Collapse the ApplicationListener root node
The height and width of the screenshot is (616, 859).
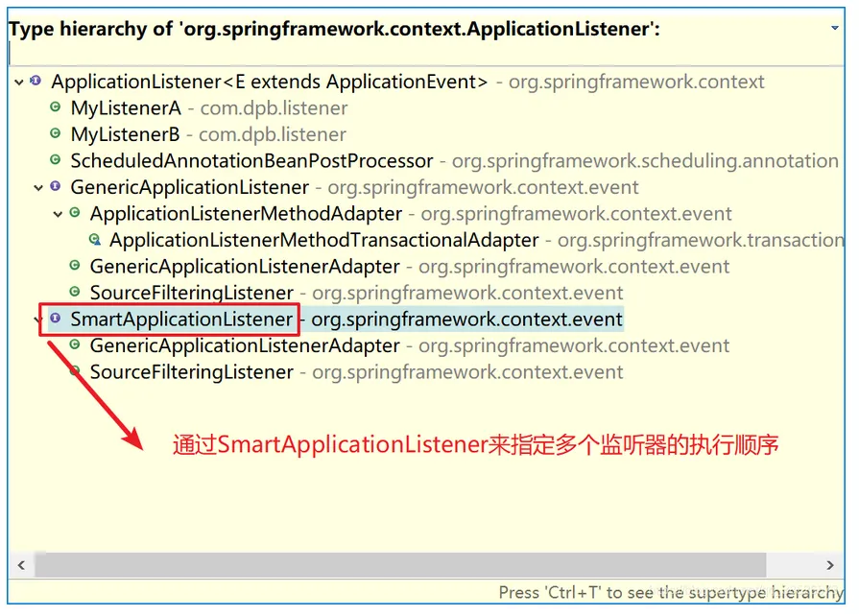coord(20,83)
